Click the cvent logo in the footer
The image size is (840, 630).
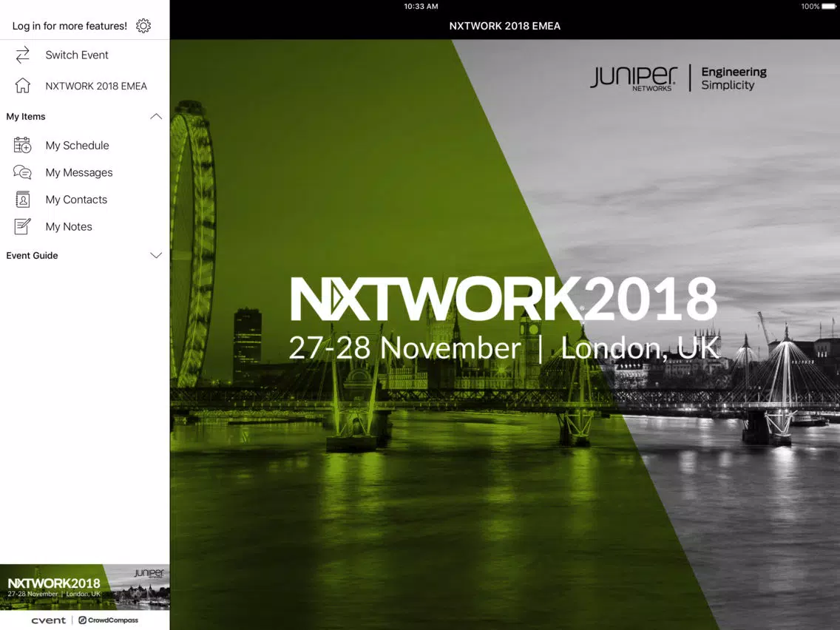[x=48, y=620]
